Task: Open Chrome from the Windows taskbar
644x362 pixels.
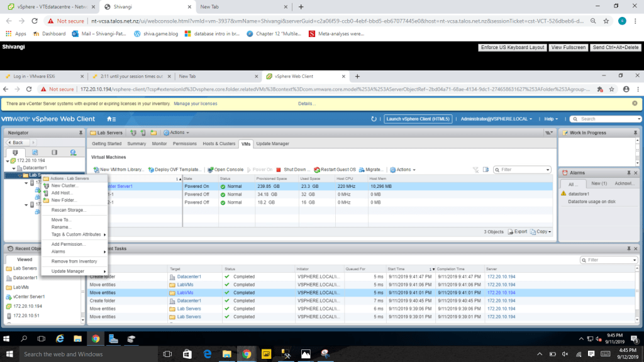Action: click(247, 354)
